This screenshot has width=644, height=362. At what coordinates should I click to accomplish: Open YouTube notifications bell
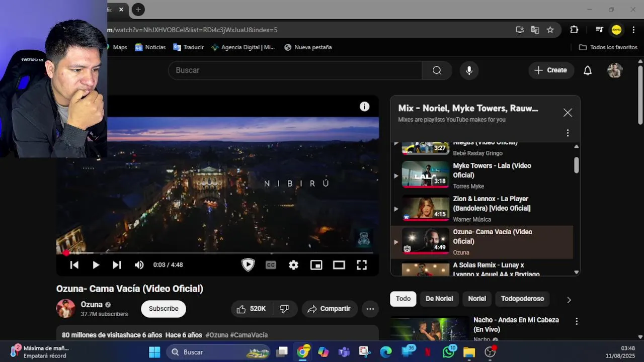coord(587,70)
